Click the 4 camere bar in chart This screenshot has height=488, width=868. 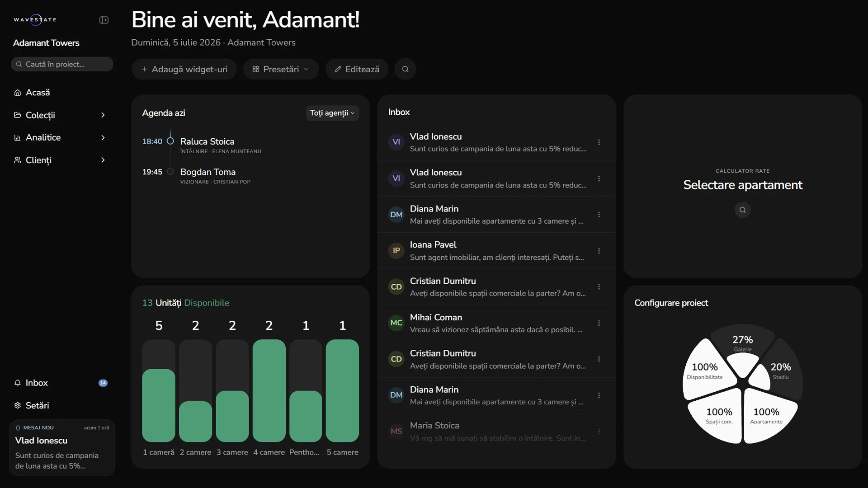click(269, 391)
